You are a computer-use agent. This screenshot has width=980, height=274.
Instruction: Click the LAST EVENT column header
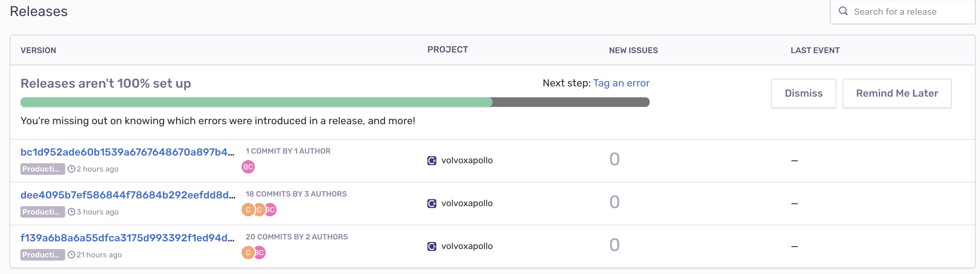tap(815, 50)
